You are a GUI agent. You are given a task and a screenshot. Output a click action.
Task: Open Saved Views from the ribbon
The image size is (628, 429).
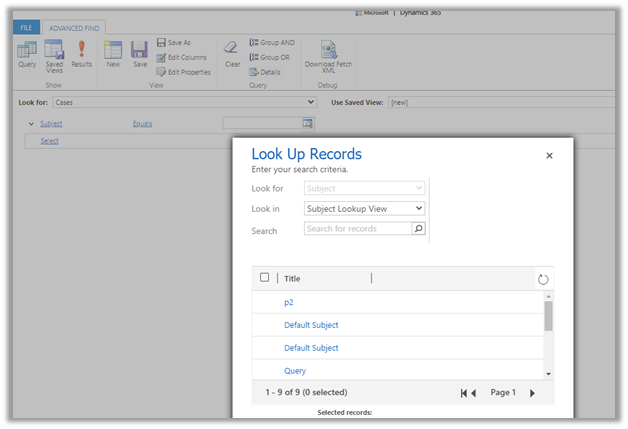point(54,51)
